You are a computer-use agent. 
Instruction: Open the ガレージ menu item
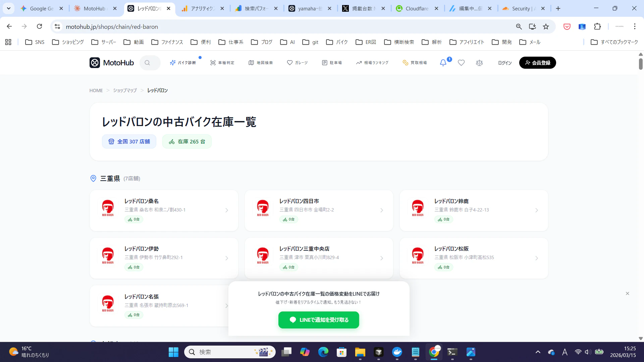coord(297,63)
